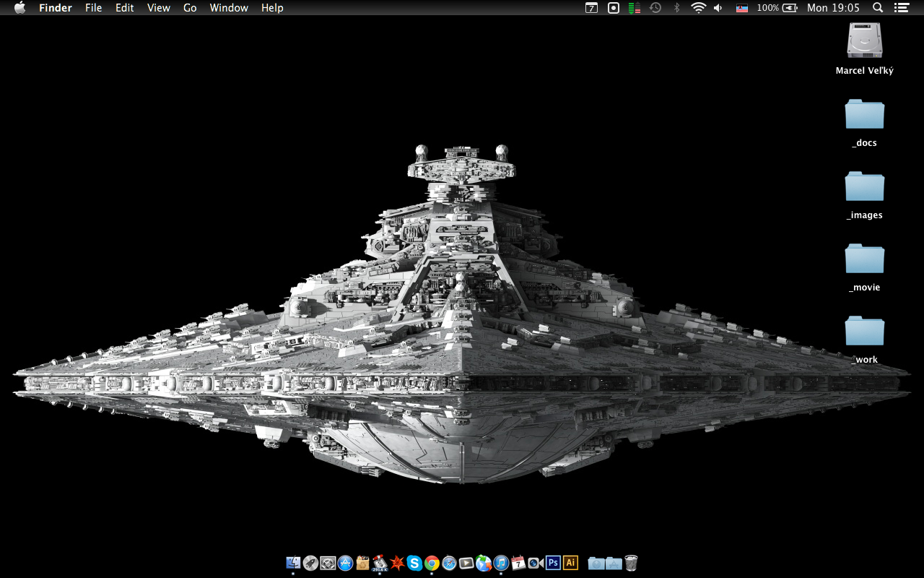Open the first folder stack in Dock

tap(596, 563)
